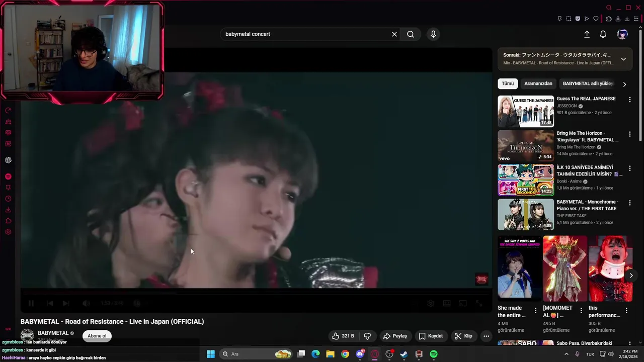Viewport: 644px width, 362px height.
Task: Open the YouTube account avatar menu
Action: 622,34
